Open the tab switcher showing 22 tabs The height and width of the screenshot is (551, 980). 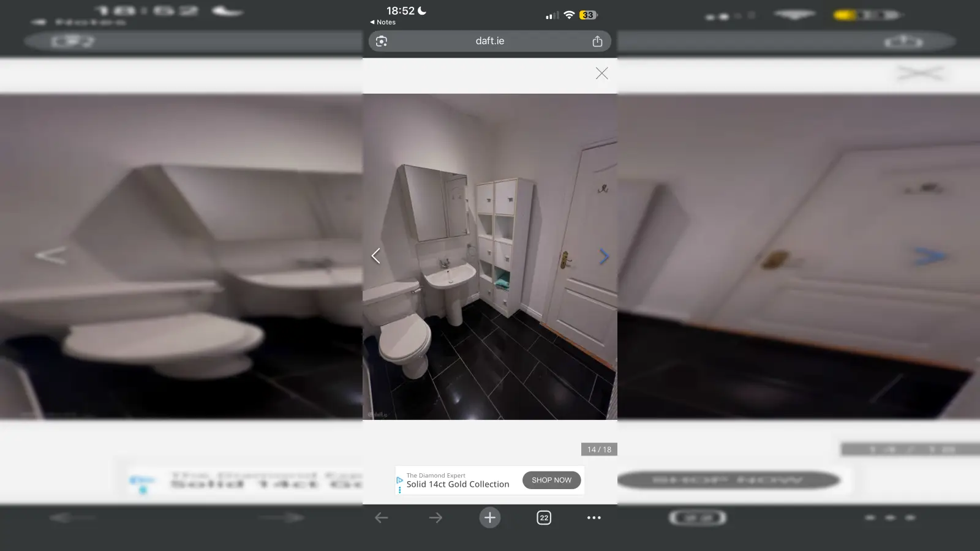[x=544, y=518]
